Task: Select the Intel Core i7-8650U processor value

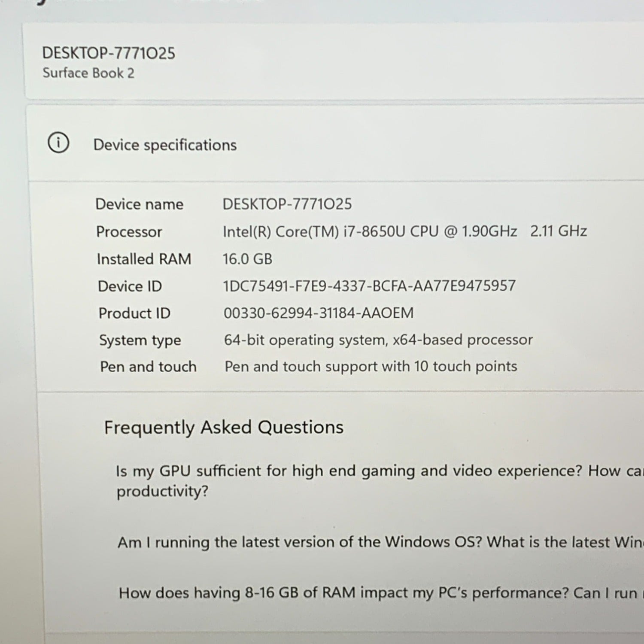Action: (x=405, y=231)
